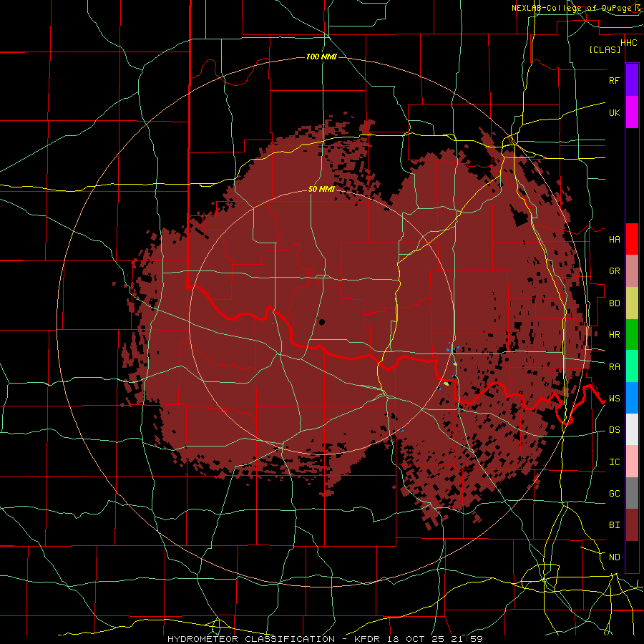Click the 50 NMI range ring label

[x=321, y=189]
